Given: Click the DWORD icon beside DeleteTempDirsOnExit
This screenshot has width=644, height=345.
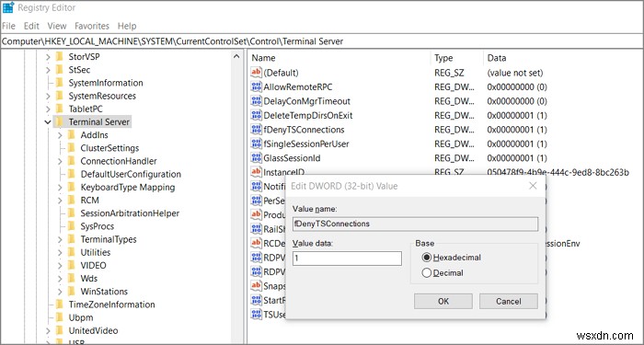Looking at the screenshot, I should pyautogui.click(x=257, y=115).
